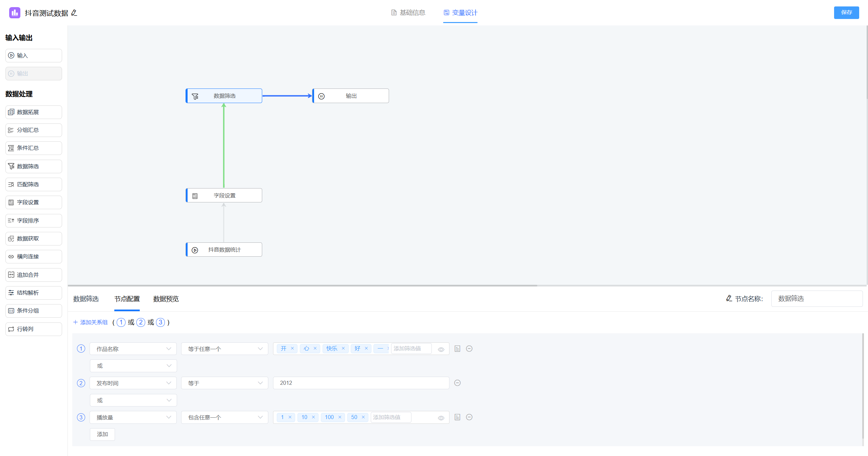Screen dimensions: 868x456
Task: Remove the 播放量 filter via minus icon
Action: point(469,417)
